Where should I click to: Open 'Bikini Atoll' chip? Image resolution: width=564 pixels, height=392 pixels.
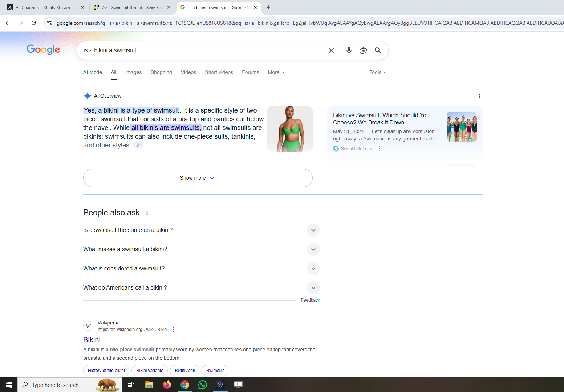click(185, 371)
